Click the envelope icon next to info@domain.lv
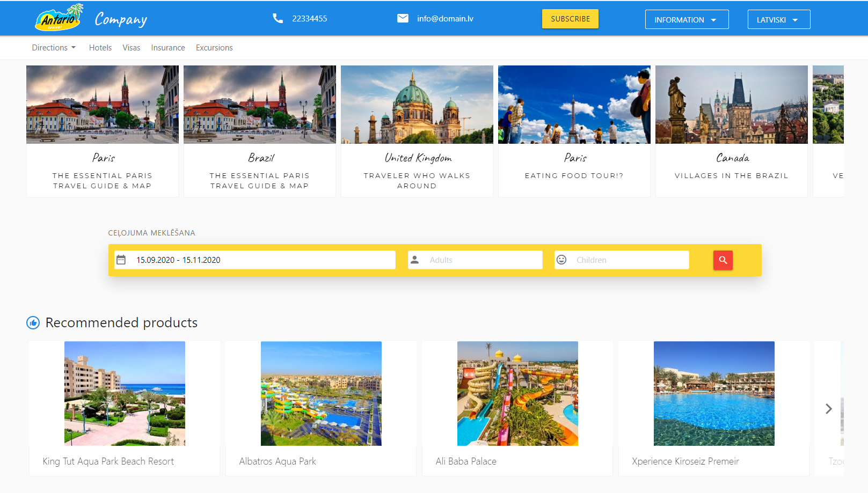 coord(402,18)
